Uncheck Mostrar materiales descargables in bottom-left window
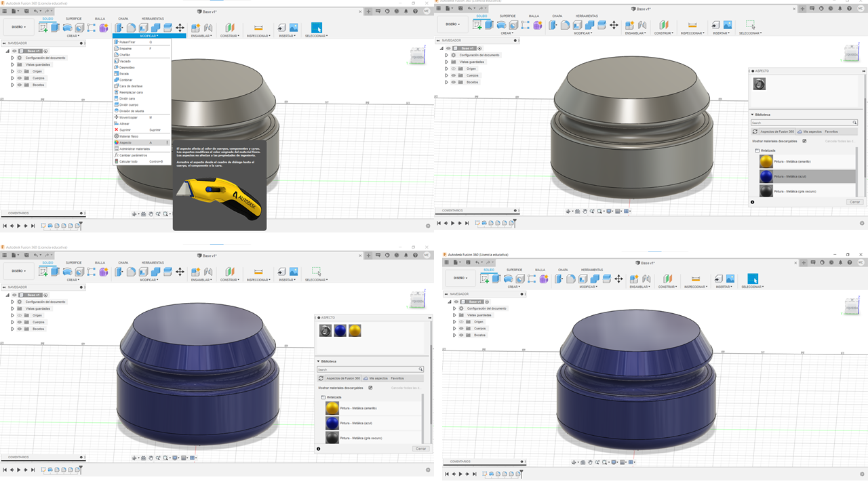Screen dimensions: 868x488 [x=370, y=388]
